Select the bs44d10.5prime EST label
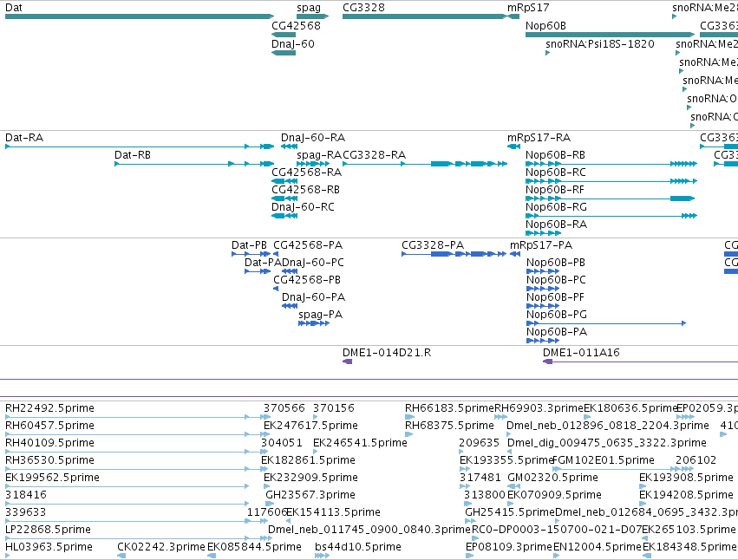The height and width of the screenshot is (560, 738). point(358,547)
